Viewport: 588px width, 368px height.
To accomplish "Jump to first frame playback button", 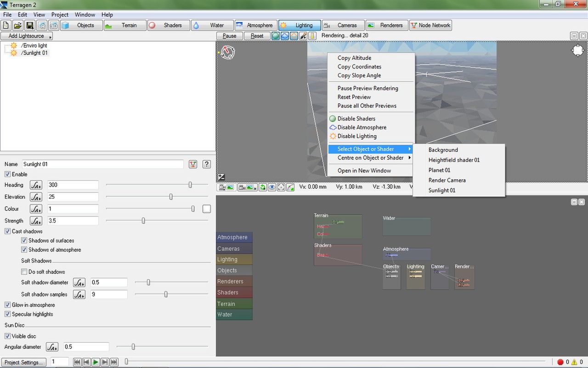I will click(x=77, y=362).
